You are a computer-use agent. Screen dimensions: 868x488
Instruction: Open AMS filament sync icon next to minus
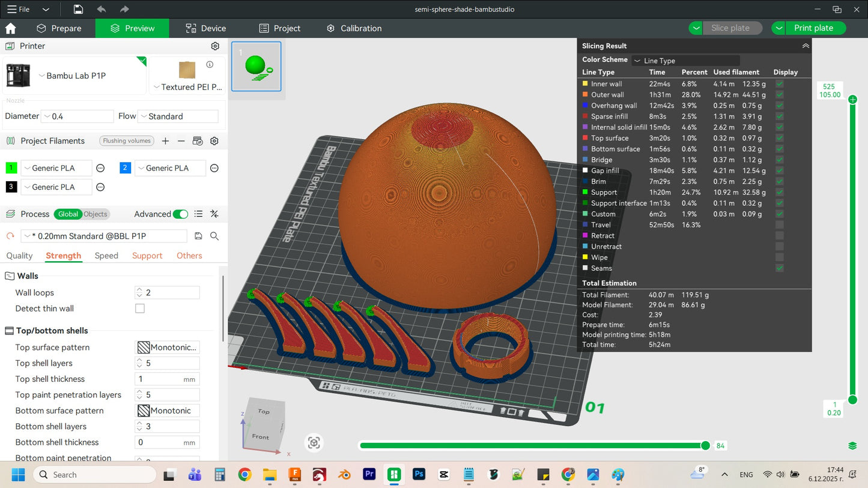click(197, 140)
